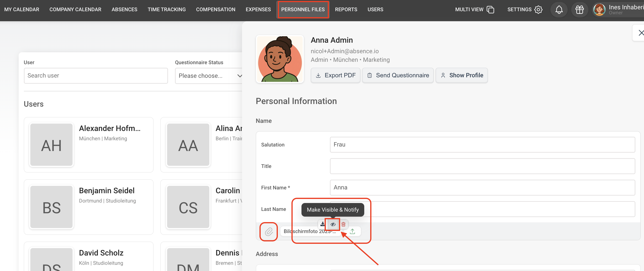
Task: Open the Company Calendar tab
Action: coord(75,10)
